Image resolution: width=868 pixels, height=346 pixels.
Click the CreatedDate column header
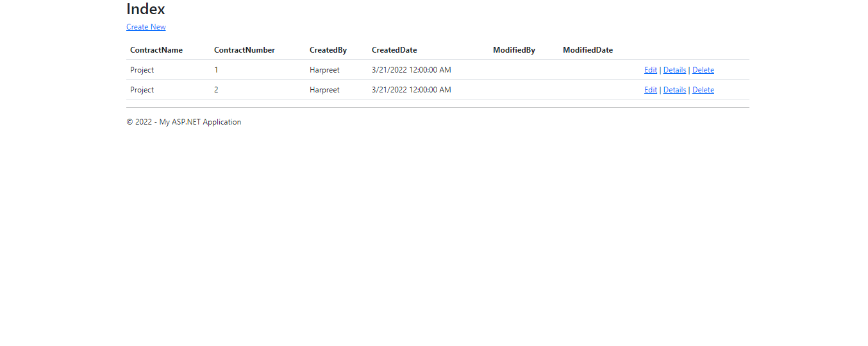(394, 50)
